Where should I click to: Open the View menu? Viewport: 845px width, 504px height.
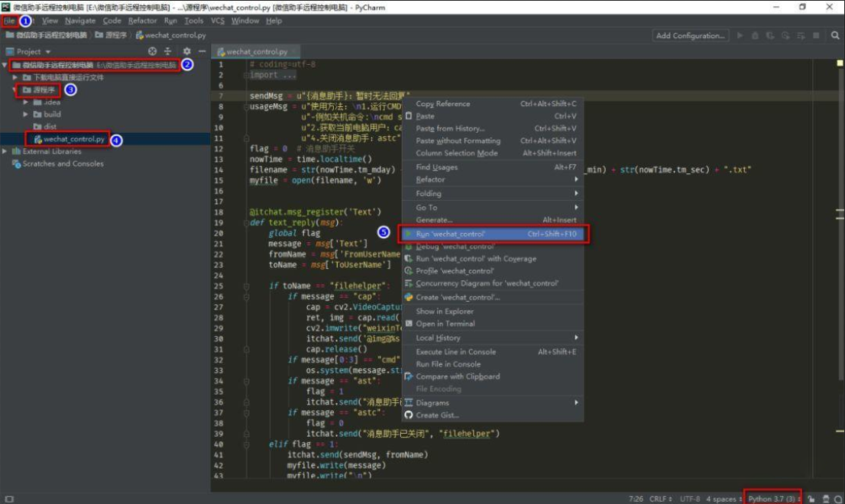click(50, 21)
